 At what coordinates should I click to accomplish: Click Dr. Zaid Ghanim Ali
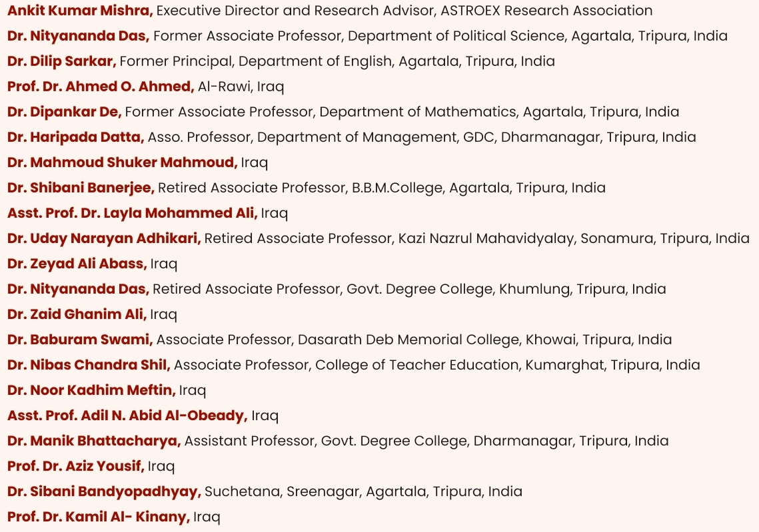point(77,314)
